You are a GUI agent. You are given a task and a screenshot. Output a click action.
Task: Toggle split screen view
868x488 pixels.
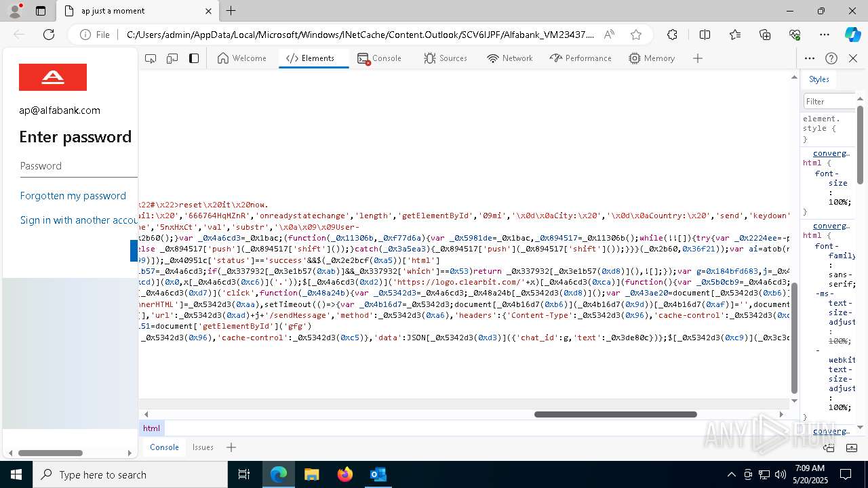pyautogui.click(x=705, y=35)
